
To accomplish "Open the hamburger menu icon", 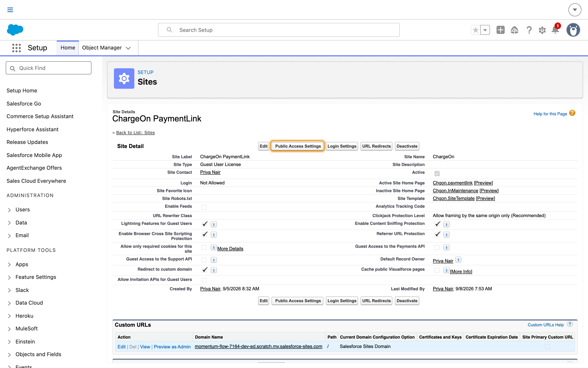I will pos(10,10).
